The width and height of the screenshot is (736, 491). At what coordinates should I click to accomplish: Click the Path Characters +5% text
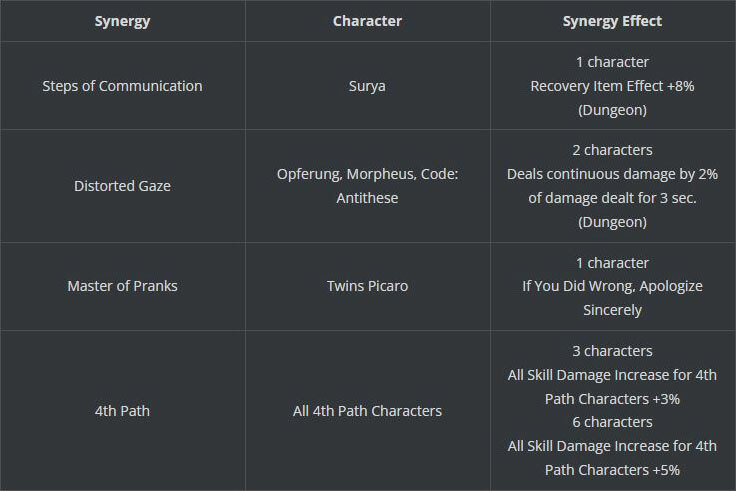pos(613,470)
